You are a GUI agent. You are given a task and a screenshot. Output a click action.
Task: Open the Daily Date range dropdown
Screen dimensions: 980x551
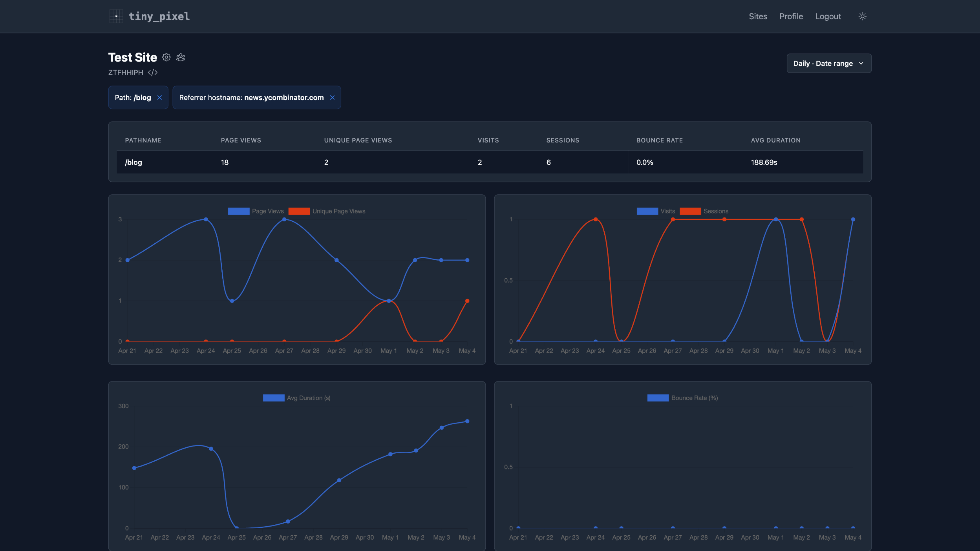click(829, 64)
